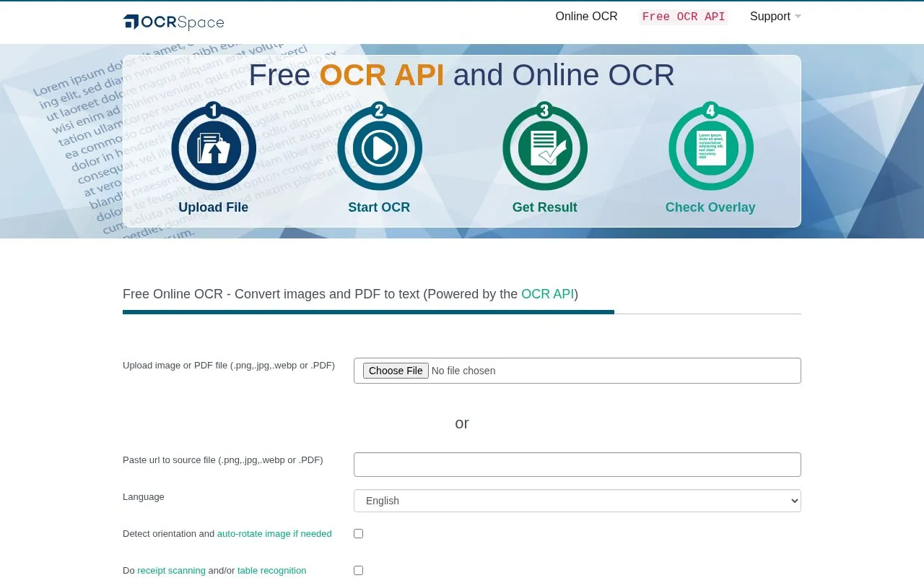Enable the receipt scanning checkbox
This screenshot has width=924, height=578.
(358, 571)
